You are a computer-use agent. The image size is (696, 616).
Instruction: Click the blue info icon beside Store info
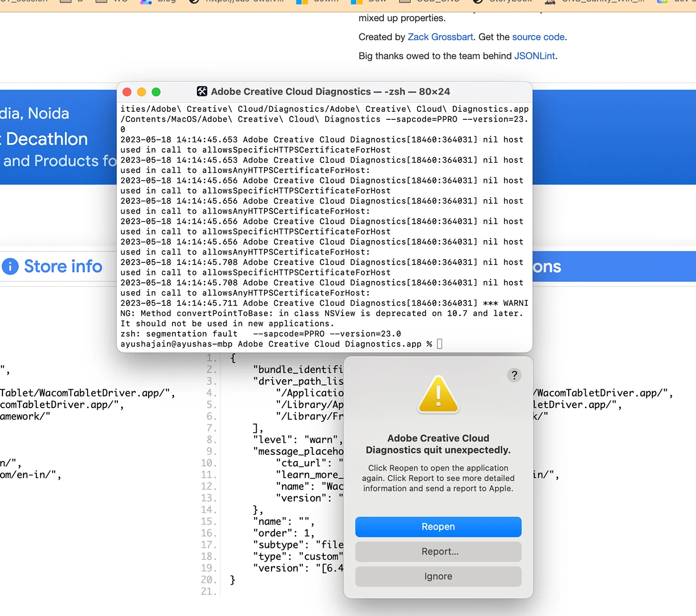pos(10,266)
